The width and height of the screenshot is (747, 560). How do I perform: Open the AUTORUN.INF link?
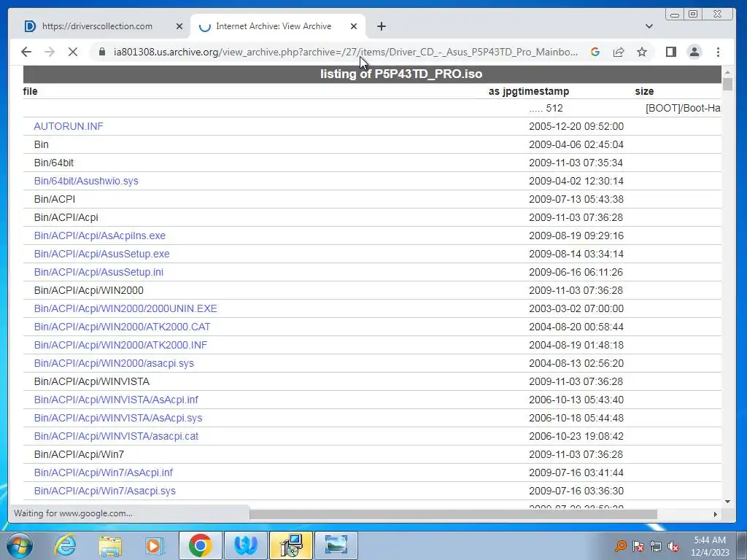[x=69, y=126]
